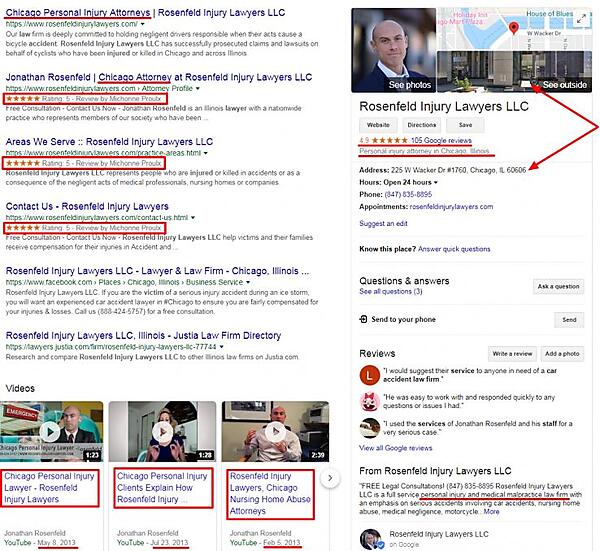Image resolution: width=600 pixels, height=551 pixels.
Task: Click the Ask a question button
Action: click(558, 286)
